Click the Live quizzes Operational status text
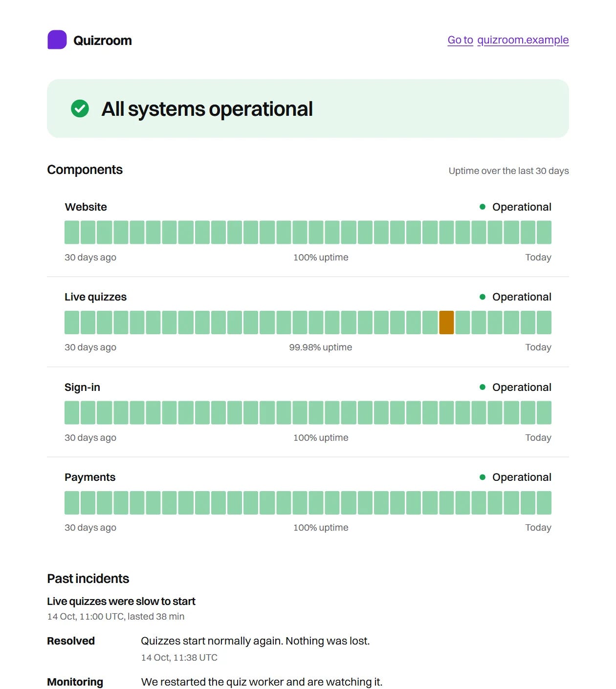The width and height of the screenshot is (616, 689). coord(522,297)
